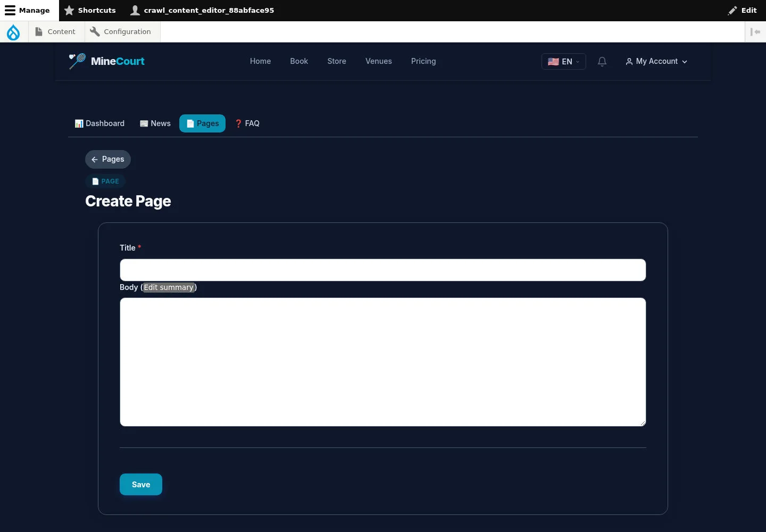766x532 pixels.
Task: Save the new page
Action: click(x=141, y=485)
